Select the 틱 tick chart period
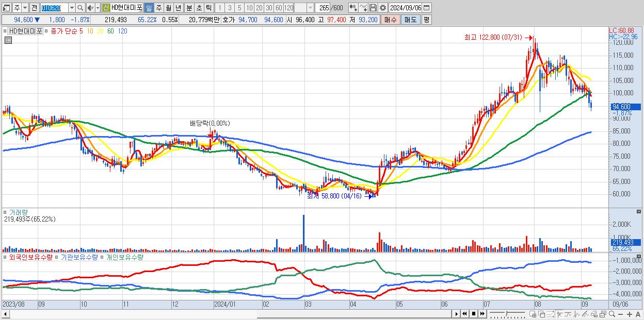Image resolution: width=644 pixels, height=320 pixels. pyautogui.click(x=208, y=8)
